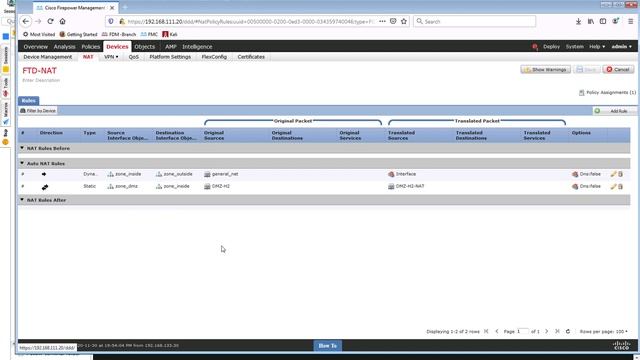This screenshot has height=360, width=640.
Task: Open the Kali bookmark
Action: tap(170, 34)
